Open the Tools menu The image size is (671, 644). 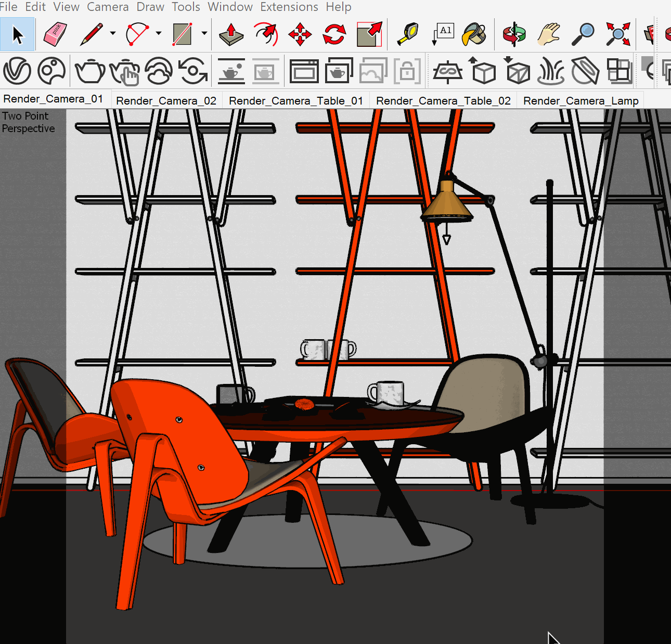tap(186, 7)
